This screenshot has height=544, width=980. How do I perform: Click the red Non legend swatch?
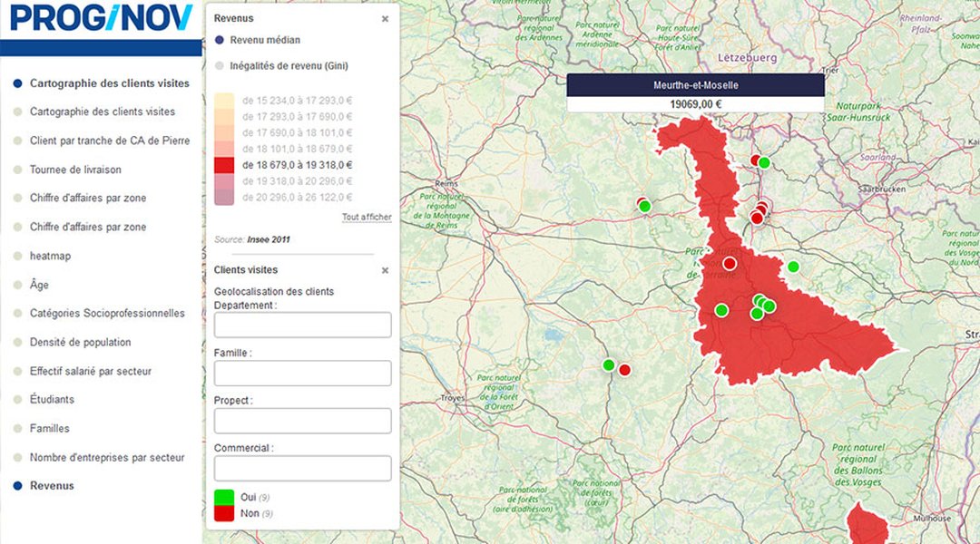(x=224, y=513)
